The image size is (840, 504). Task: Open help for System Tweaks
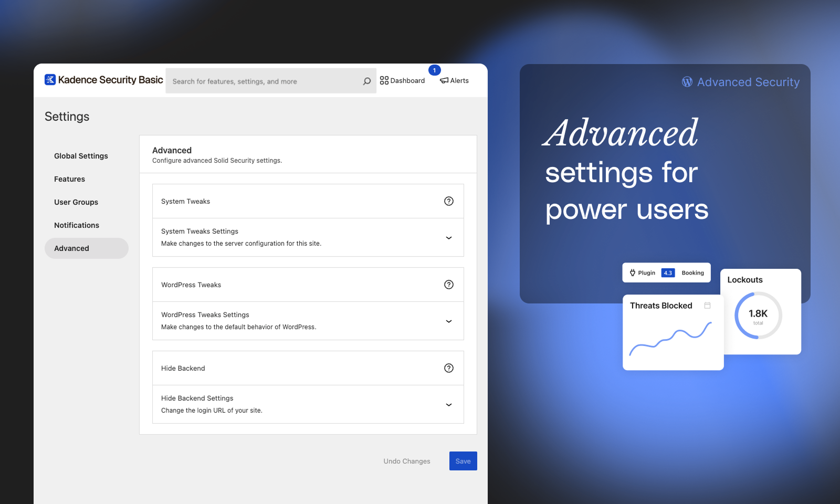449,201
